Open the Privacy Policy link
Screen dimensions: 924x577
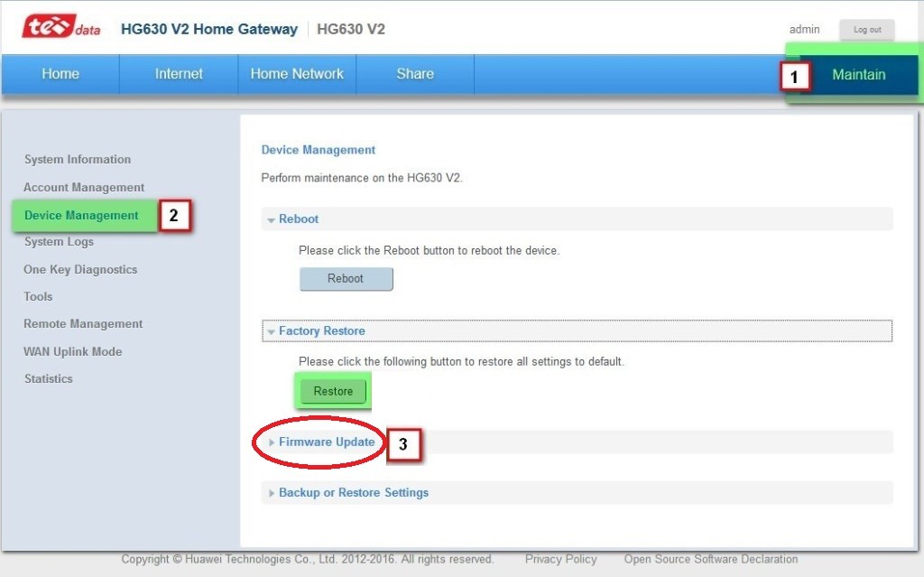point(561,559)
